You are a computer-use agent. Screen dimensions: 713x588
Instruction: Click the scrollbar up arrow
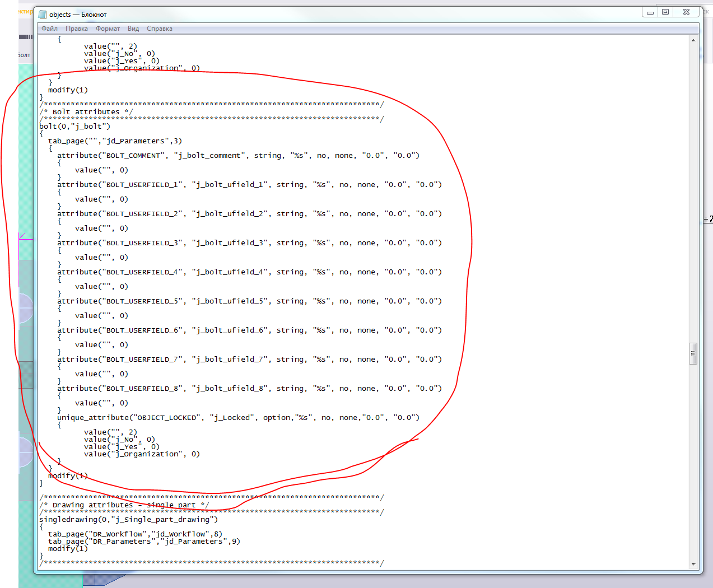[x=693, y=40]
